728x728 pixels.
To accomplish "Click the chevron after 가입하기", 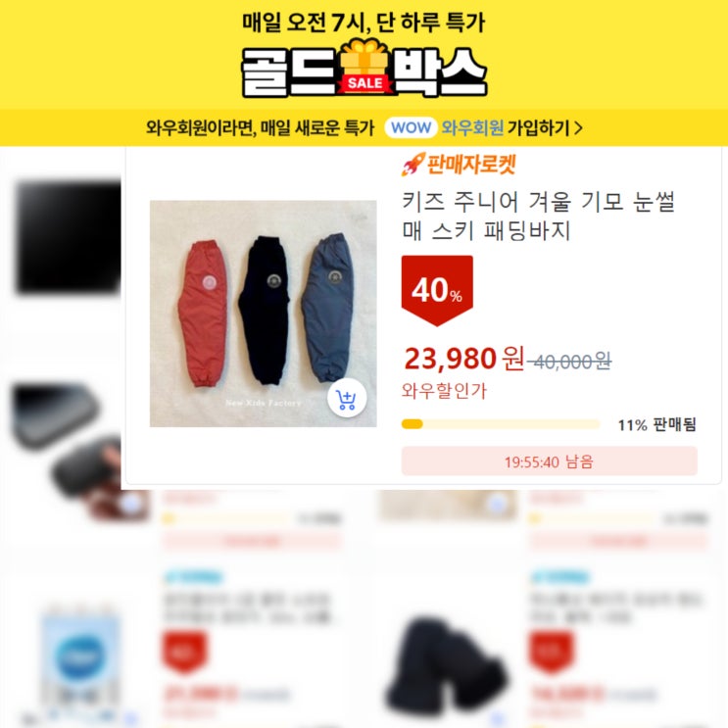I will coord(578,127).
